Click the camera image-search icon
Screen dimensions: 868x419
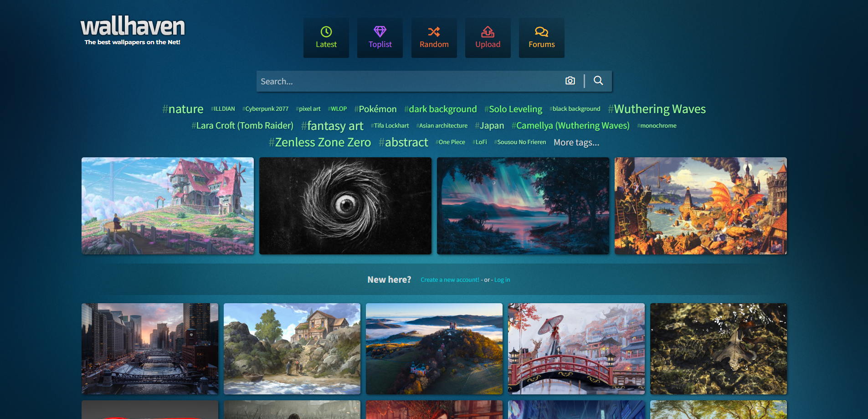pos(570,81)
